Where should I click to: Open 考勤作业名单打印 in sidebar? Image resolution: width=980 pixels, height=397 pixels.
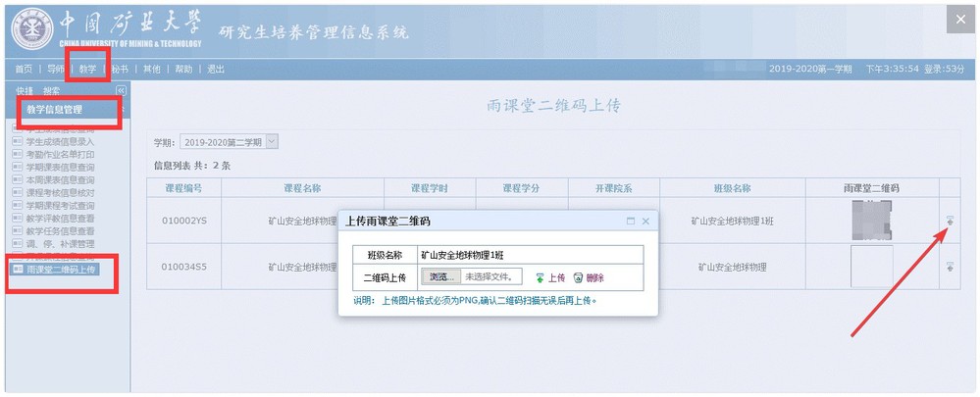[x=60, y=155]
